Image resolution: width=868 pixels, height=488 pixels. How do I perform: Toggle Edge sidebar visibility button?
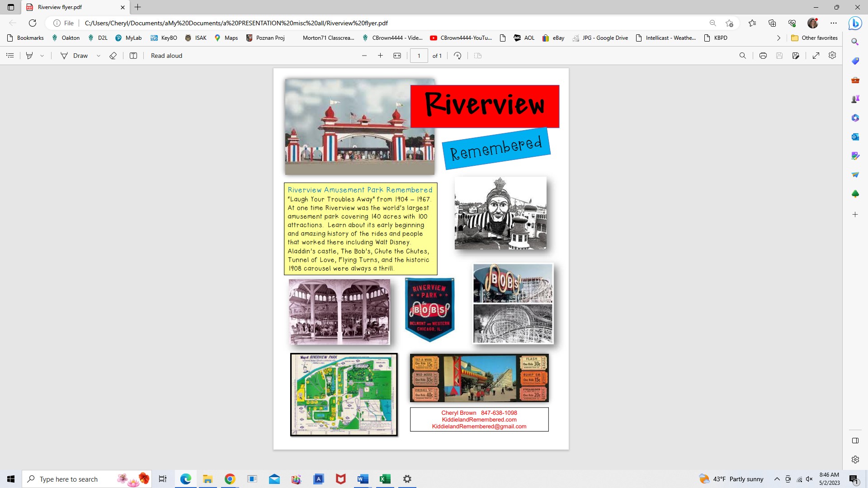coord(855,441)
